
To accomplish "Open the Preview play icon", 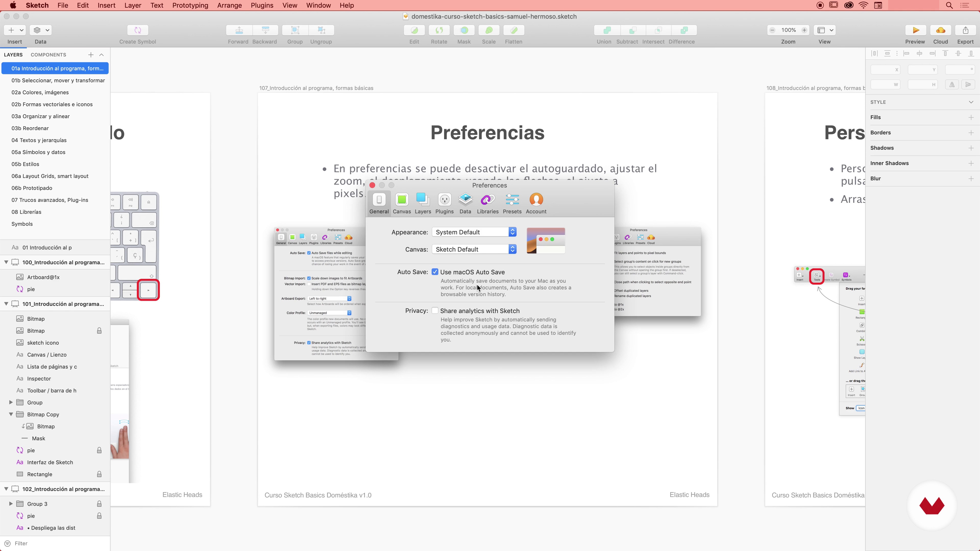I will pos(916,30).
